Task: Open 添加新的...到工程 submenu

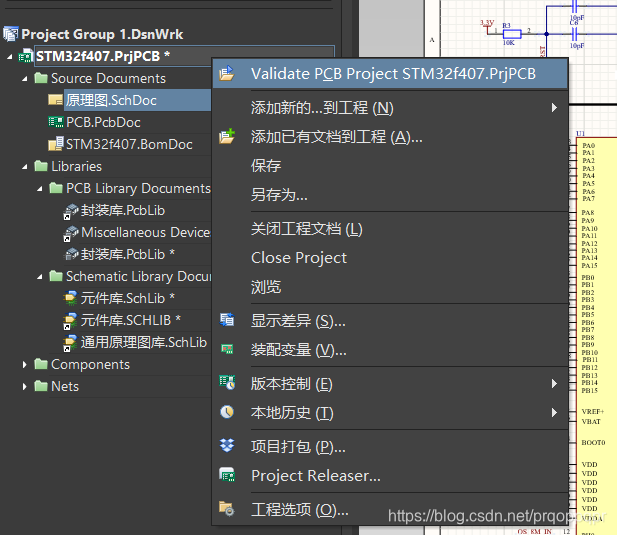Action: pyautogui.click(x=321, y=107)
